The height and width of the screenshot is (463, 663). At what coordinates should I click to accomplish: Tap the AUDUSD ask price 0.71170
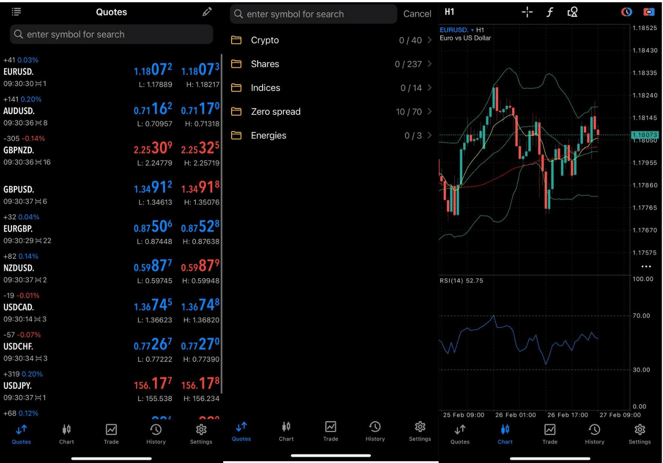(200, 109)
